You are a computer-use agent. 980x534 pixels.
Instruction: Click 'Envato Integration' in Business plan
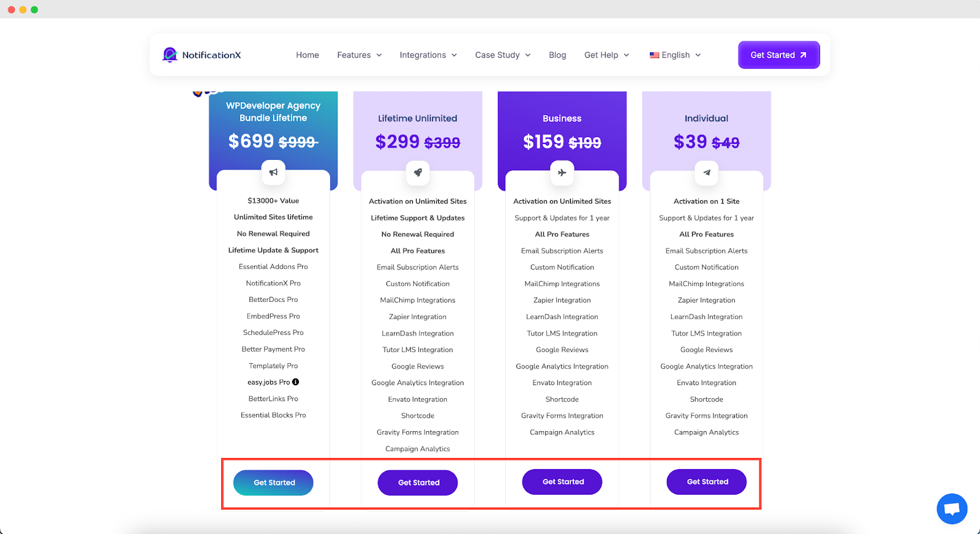pos(562,383)
